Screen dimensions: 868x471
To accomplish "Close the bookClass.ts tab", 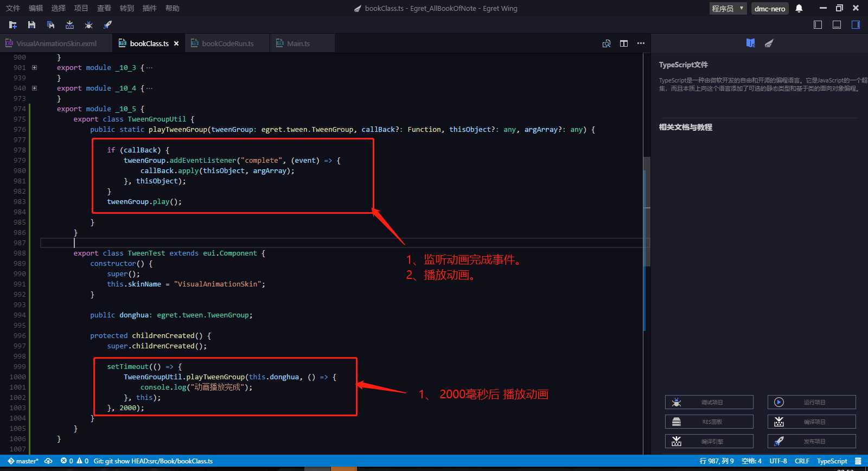I will (x=176, y=43).
